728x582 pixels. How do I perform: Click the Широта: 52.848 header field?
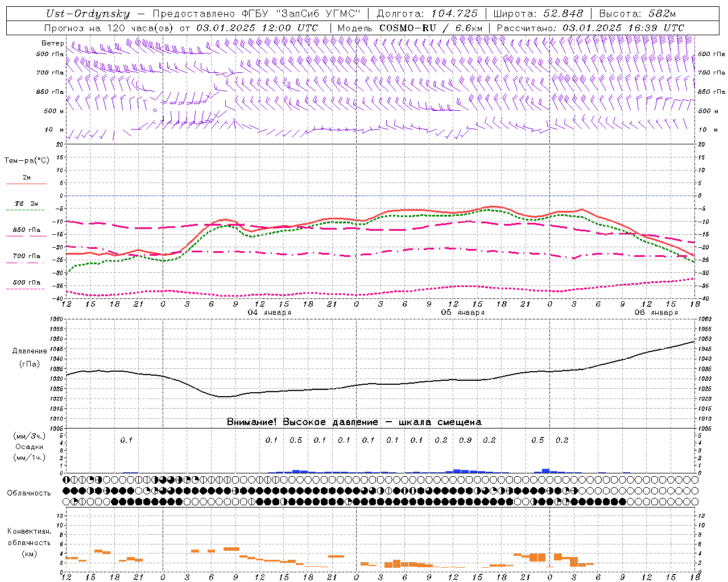pyautogui.click(x=538, y=14)
